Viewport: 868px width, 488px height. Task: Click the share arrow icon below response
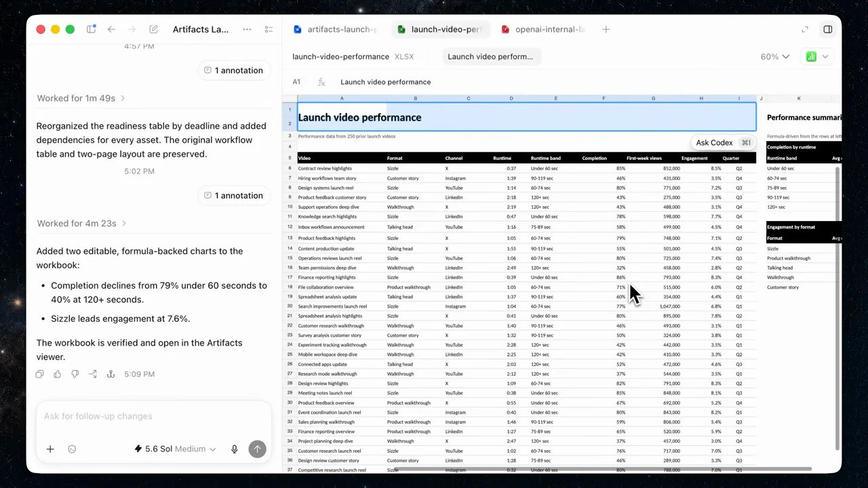point(93,374)
